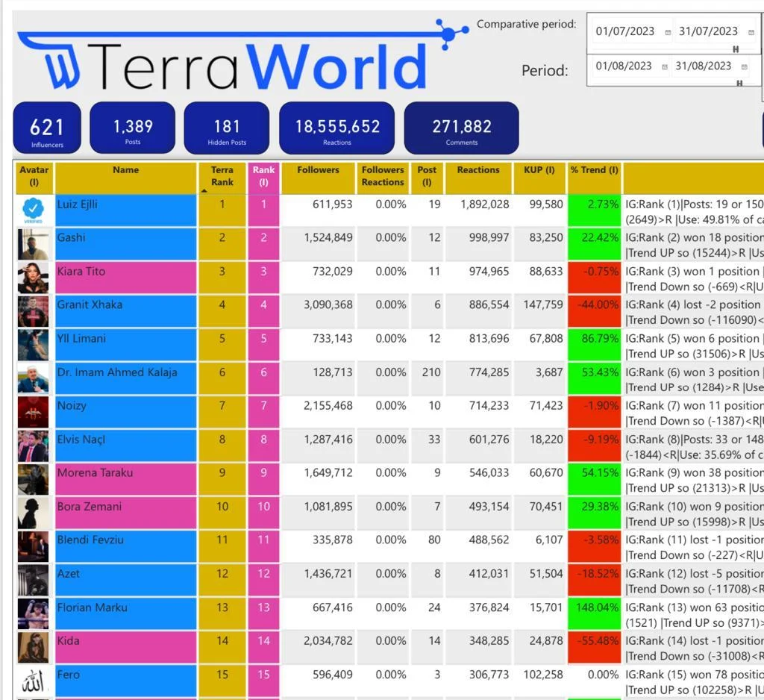Click Fero avatar thumbnail

(x=33, y=681)
